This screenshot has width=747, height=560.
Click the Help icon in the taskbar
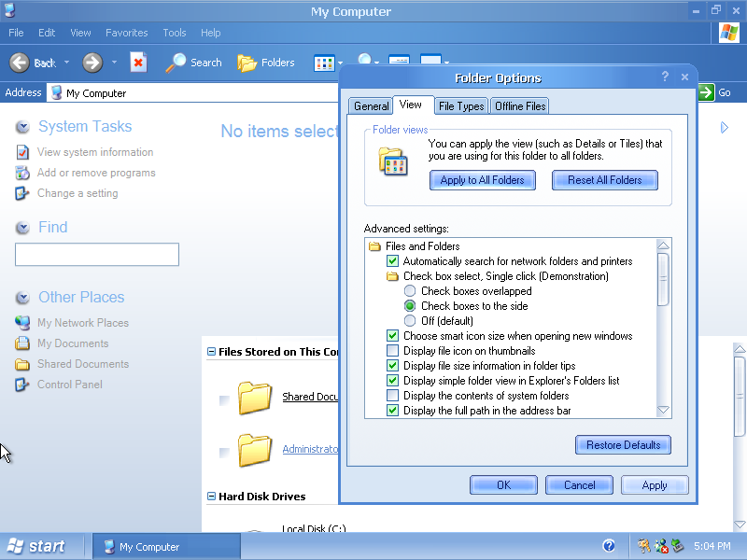[609, 546]
